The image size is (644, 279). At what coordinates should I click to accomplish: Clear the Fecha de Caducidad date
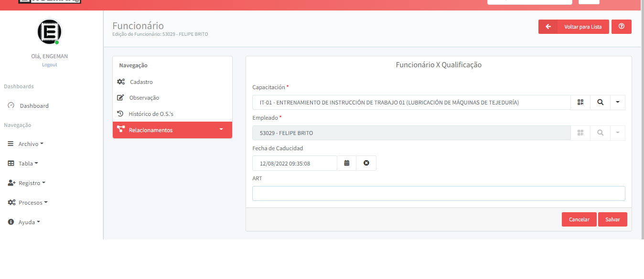[366, 163]
